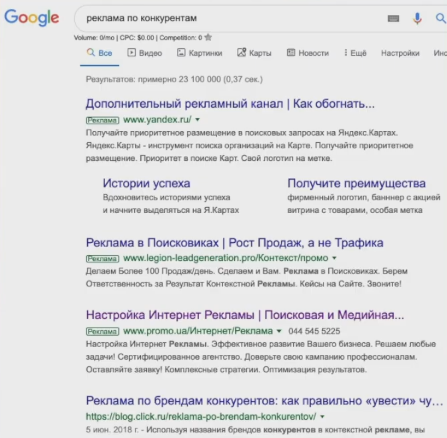The height and width of the screenshot is (438, 447).
Task: Start voice search with microphone icon
Action: pos(417,18)
